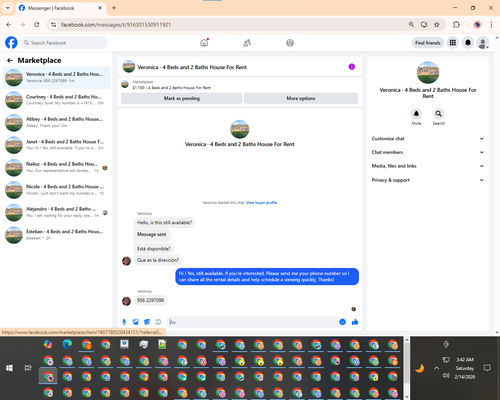Click More options button
Image resolution: width=500 pixels, height=400 pixels.
[x=301, y=98]
